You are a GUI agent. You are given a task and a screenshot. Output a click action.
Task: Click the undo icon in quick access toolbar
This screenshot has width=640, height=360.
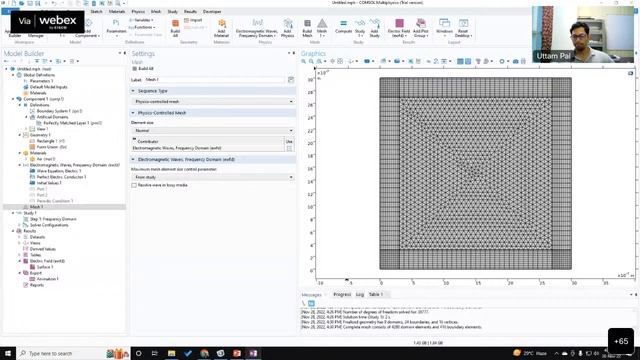(x=53, y=3)
